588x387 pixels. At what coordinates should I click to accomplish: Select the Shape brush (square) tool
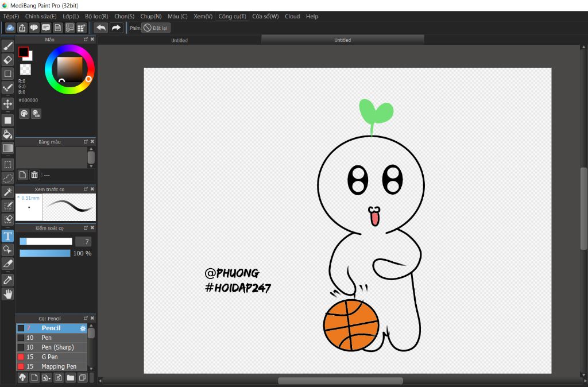pos(7,73)
